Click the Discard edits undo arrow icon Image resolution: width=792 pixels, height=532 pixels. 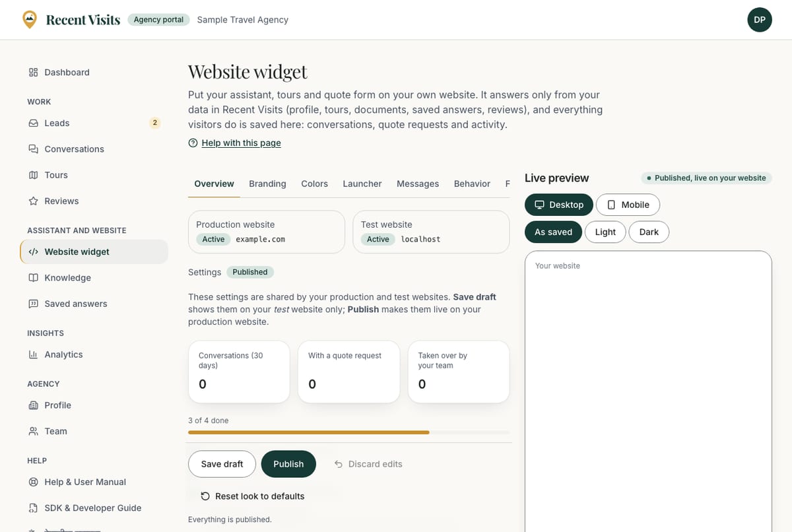(339, 464)
